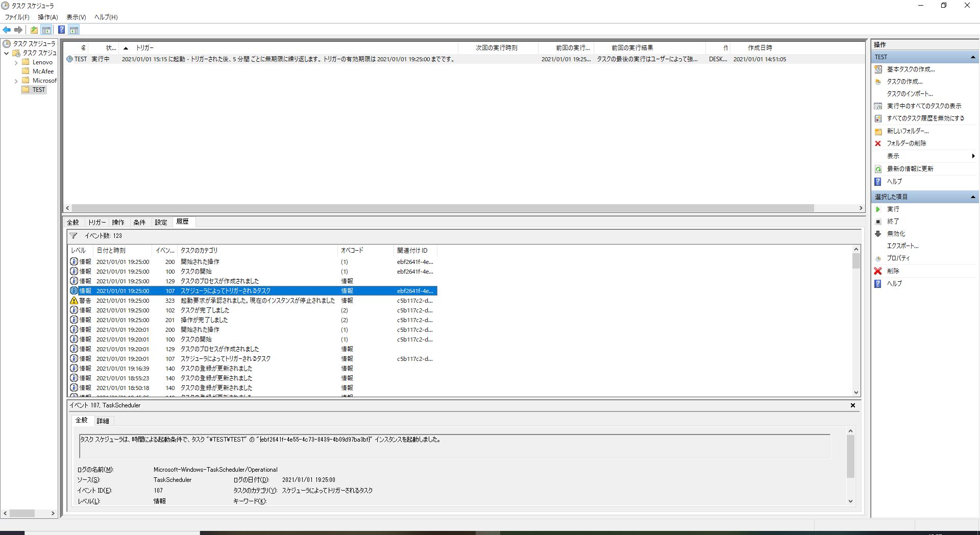This screenshot has height=535, width=980.
Task: Click the タスクの作成 icon
Action: (878, 82)
